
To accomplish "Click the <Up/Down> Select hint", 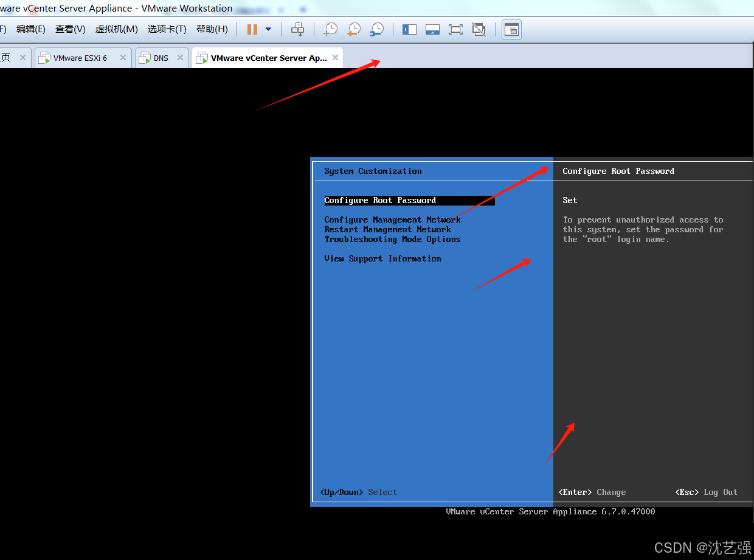I will (x=358, y=492).
